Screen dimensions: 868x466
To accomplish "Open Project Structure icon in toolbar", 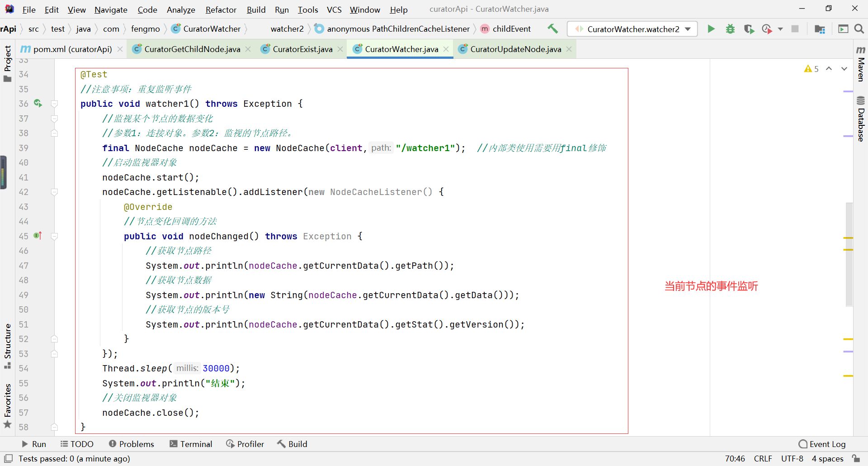I will 820,29.
